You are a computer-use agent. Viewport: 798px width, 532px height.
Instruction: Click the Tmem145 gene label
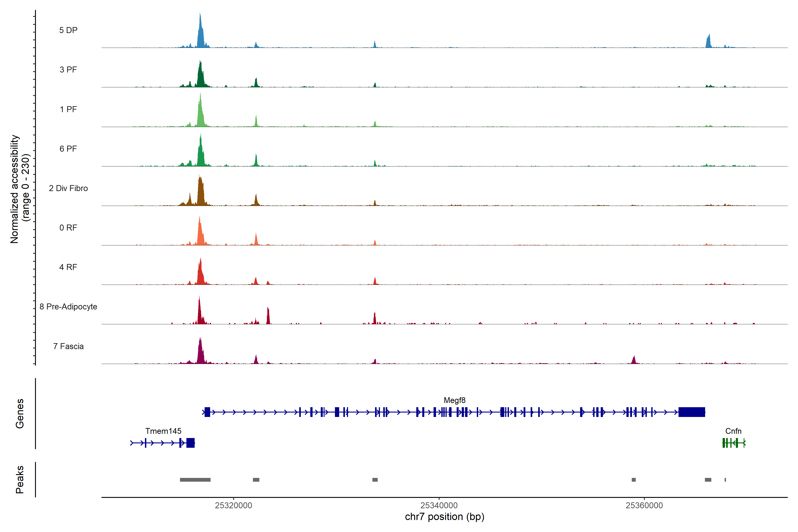pos(163,431)
